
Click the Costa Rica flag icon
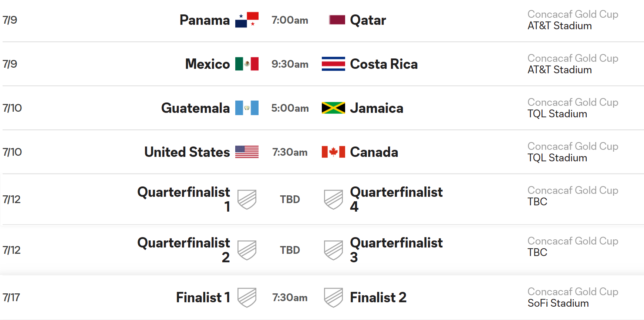click(x=333, y=64)
